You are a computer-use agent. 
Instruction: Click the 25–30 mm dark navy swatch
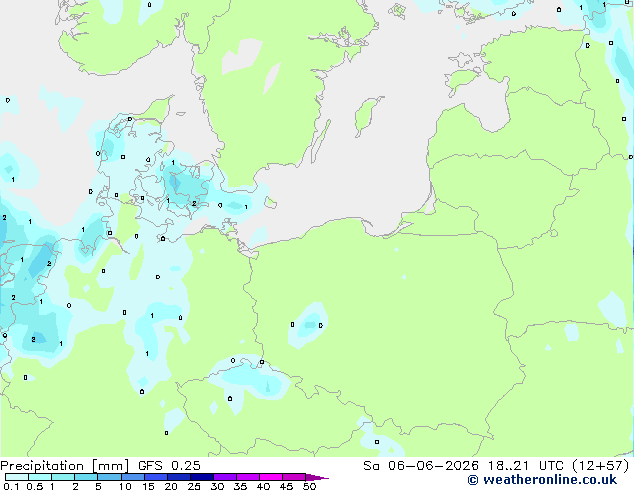pyautogui.click(x=202, y=477)
